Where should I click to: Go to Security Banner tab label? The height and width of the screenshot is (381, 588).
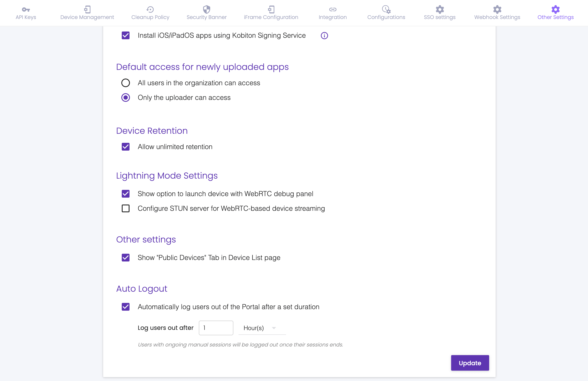207,17
